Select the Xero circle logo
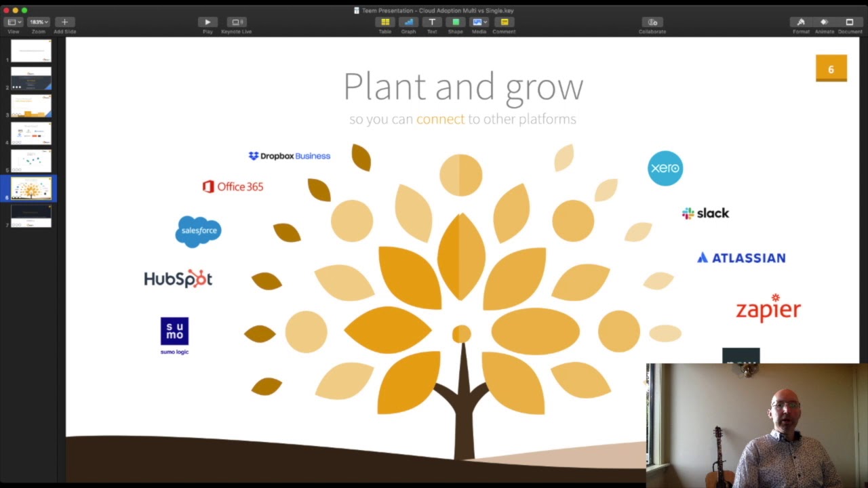This screenshot has height=488, width=868. [665, 168]
